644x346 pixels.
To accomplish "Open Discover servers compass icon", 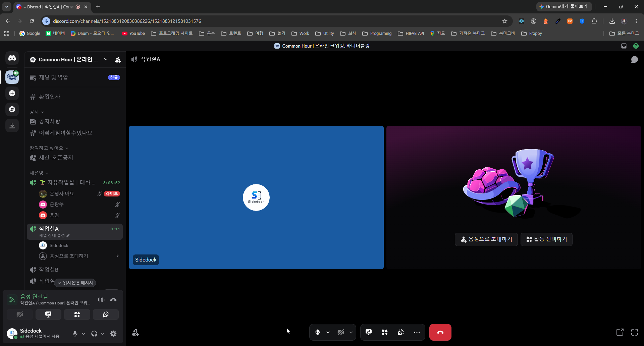I will (12, 109).
